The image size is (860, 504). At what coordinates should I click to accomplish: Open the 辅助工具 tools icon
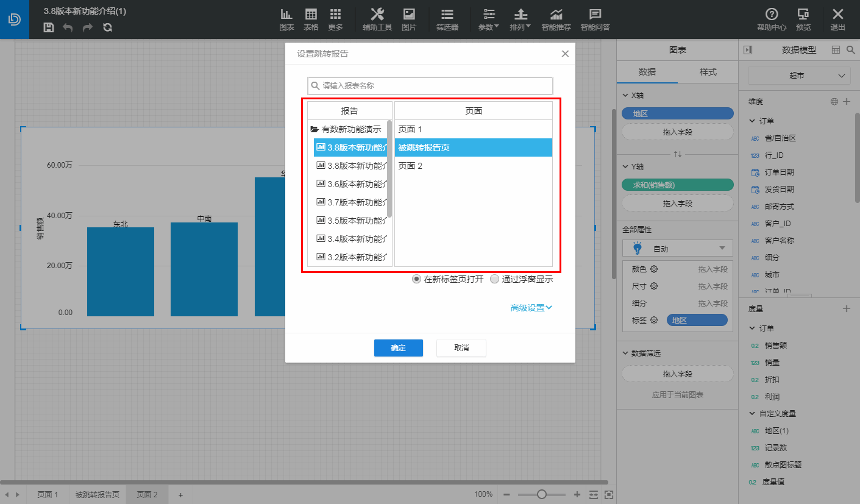click(x=377, y=20)
